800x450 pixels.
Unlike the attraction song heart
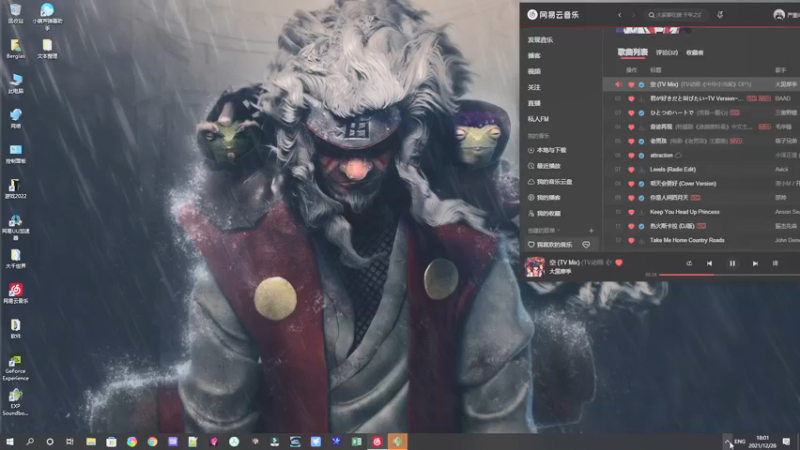pyautogui.click(x=631, y=156)
